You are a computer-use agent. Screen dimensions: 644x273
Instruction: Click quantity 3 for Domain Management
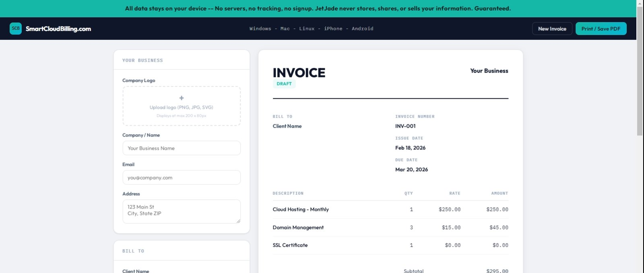(x=411, y=227)
